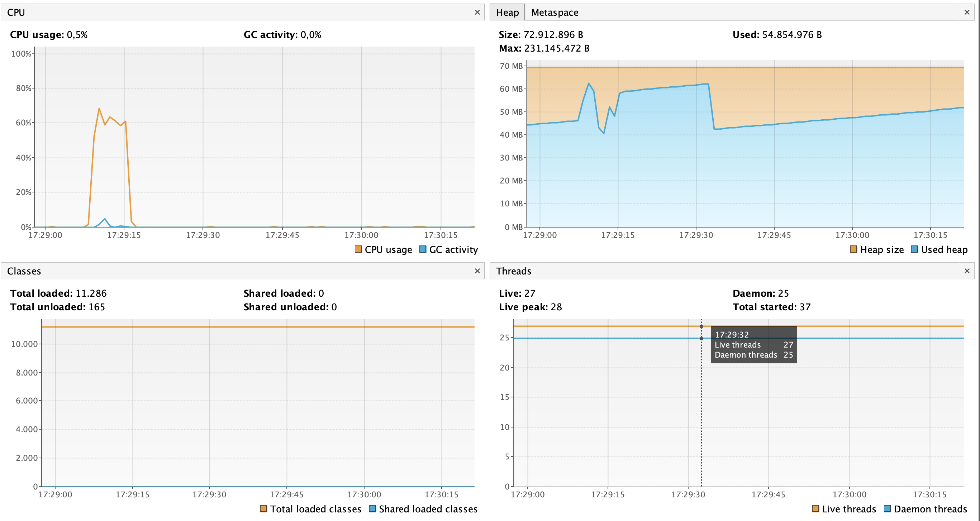
Task: Click the 100% label on CPU chart axis
Action: [21, 54]
